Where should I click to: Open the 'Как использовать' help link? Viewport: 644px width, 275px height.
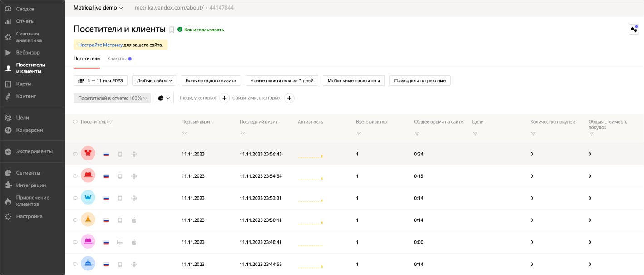coord(204,30)
